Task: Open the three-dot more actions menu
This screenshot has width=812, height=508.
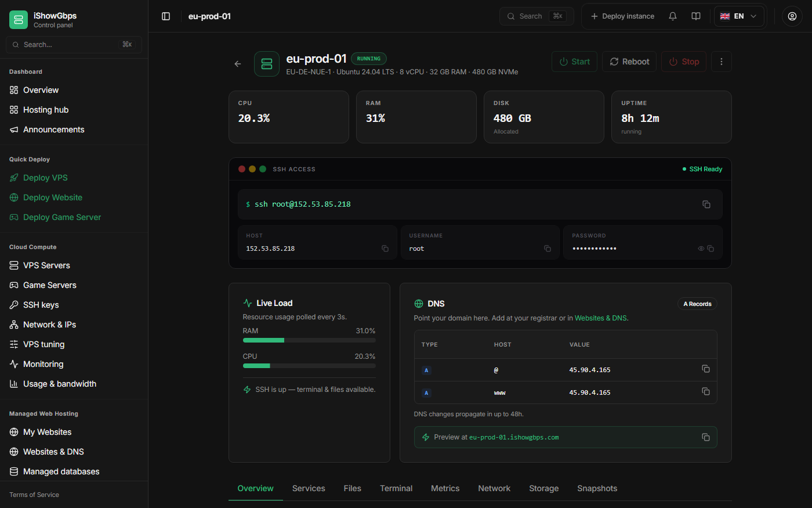Action: [722, 62]
